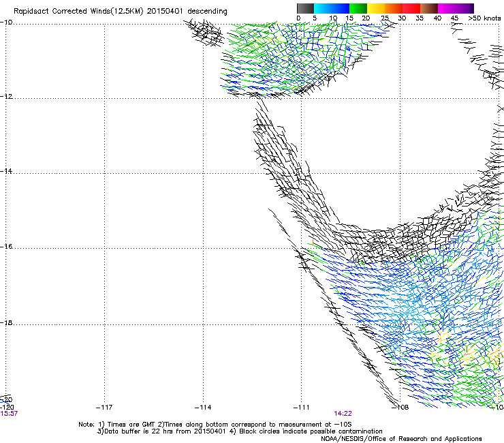Click the -114 longitude axis label

[x=203, y=408]
